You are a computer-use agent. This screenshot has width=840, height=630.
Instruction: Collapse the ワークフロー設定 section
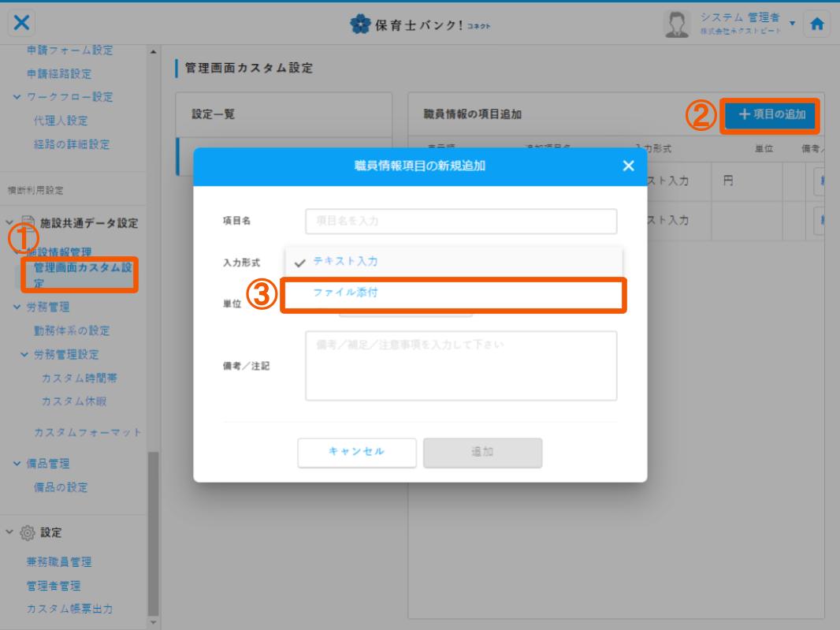coord(17,97)
